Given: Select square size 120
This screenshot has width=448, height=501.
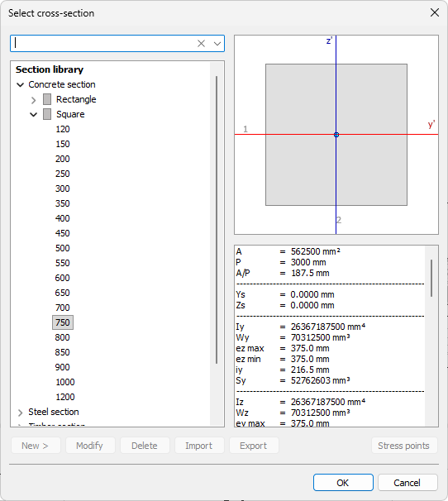Looking at the screenshot, I should (x=63, y=129).
